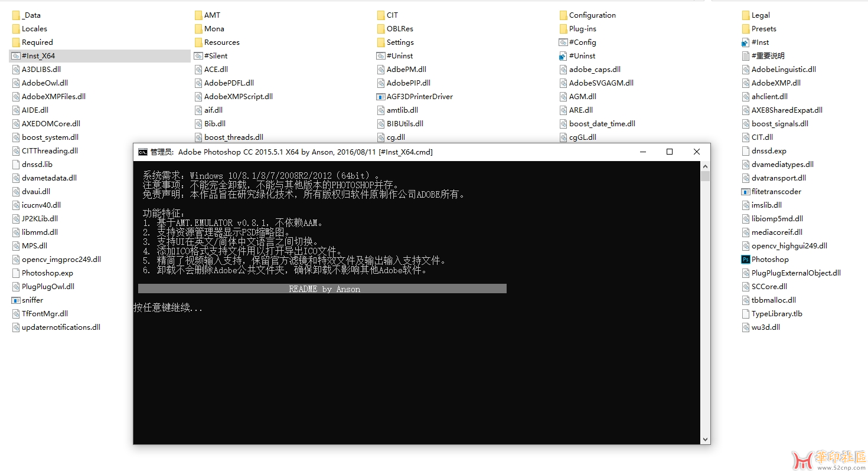
Task: Click BIBUtils.dll
Action: point(400,124)
